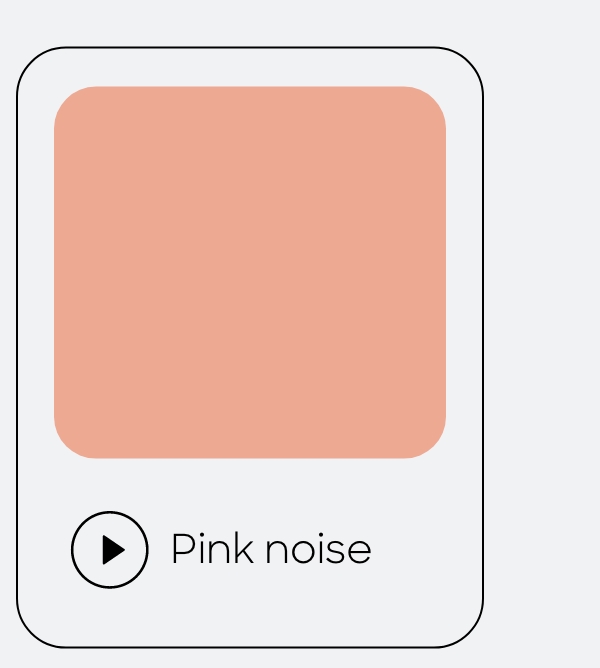Click the round button left of Pink noise

point(110,550)
